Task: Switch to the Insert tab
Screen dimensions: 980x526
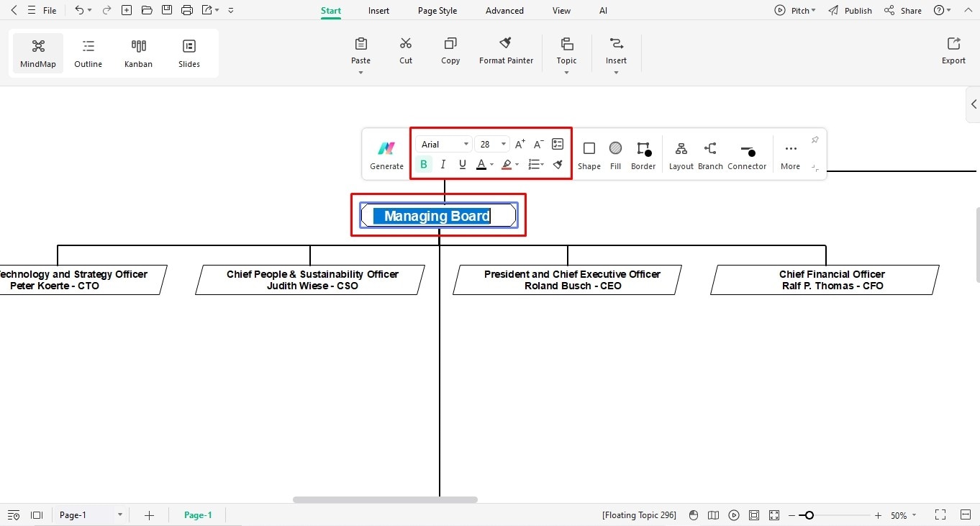Action: pos(378,11)
